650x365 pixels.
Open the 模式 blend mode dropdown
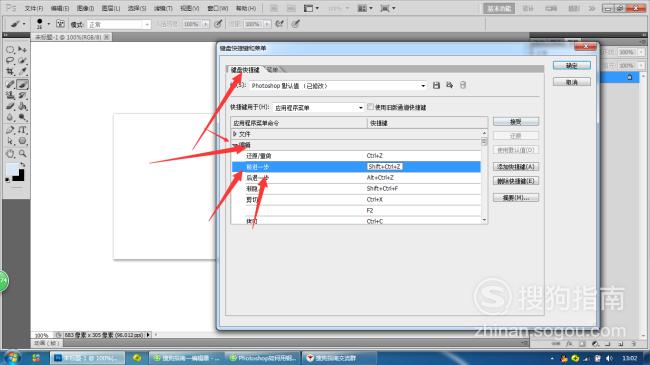point(118,24)
